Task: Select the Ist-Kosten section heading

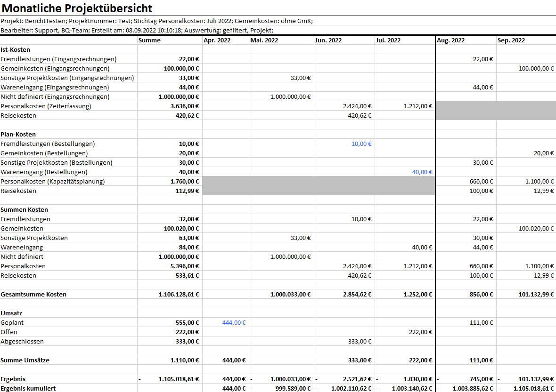Action: coord(16,49)
